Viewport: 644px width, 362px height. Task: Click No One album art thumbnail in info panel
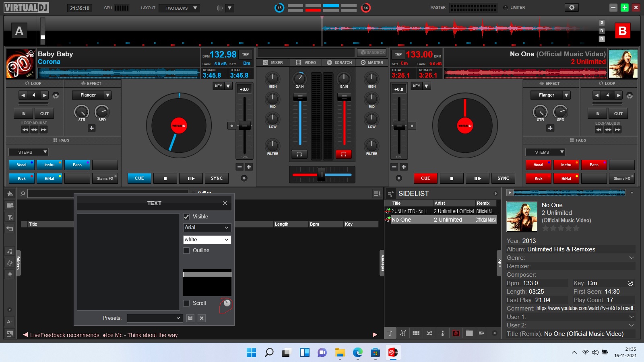(x=522, y=217)
